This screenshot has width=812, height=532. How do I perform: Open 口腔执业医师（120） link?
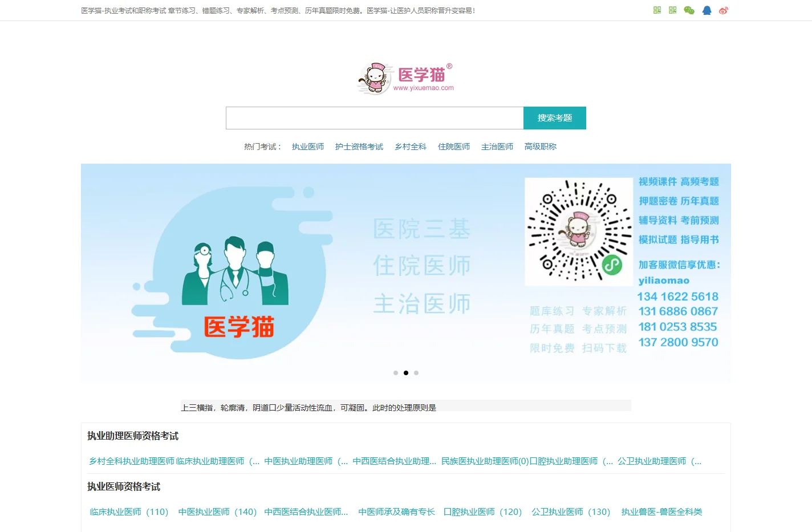click(483, 512)
